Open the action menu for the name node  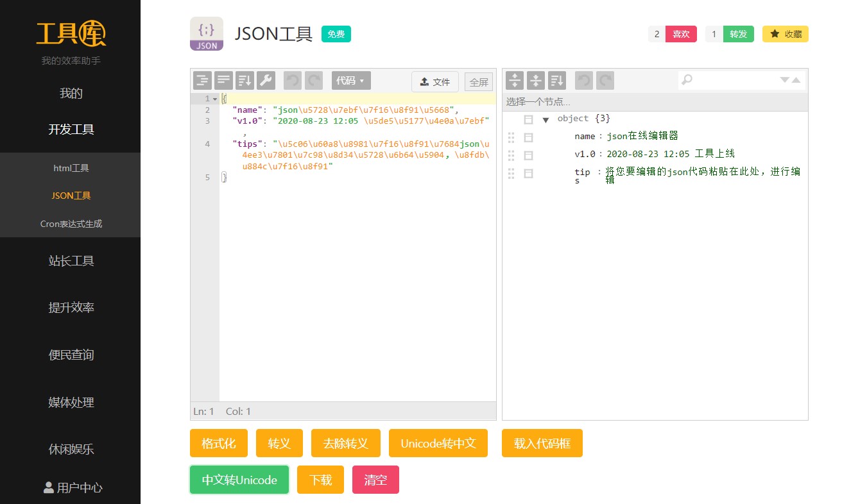pos(528,137)
